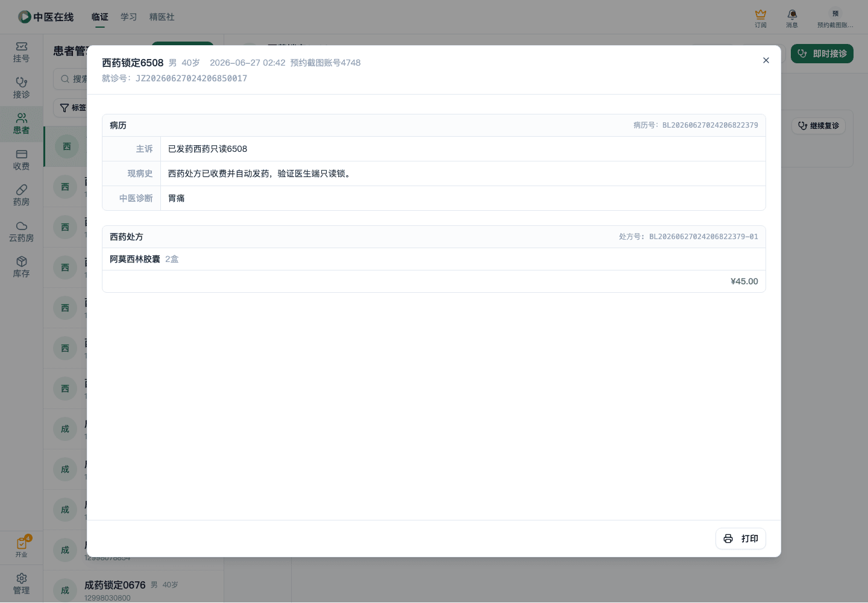Click 即时接诊 button
This screenshot has height=603, width=868.
[x=822, y=54]
